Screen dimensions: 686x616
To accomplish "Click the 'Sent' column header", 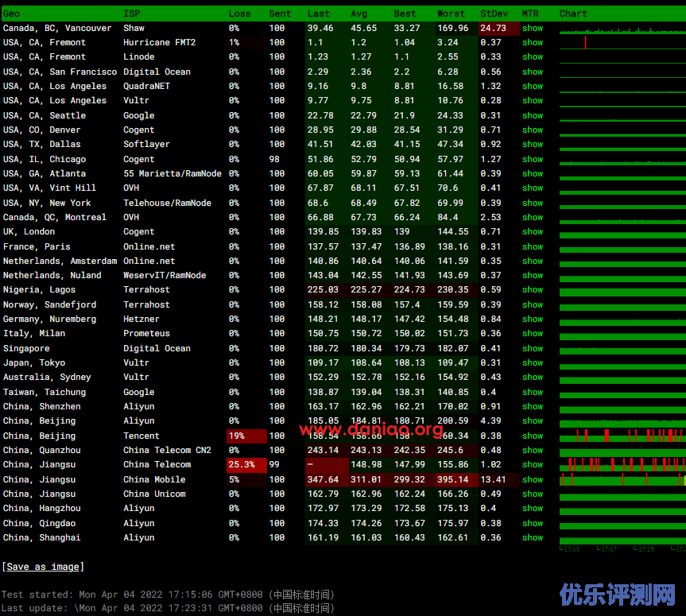I will click(280, 14).
